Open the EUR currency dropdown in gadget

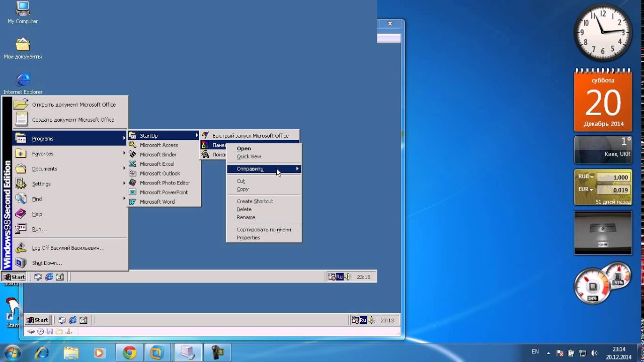coord(586,190)
